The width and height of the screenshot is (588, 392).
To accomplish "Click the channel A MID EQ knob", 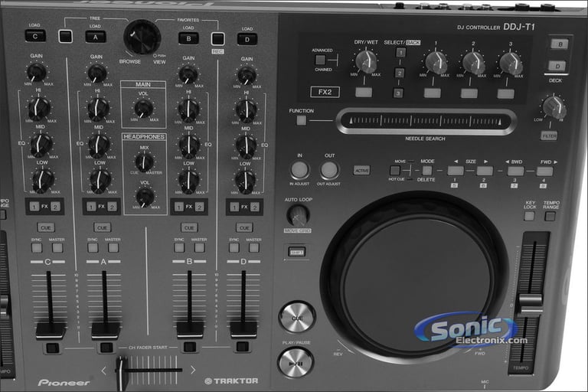I will click(99, 146).
